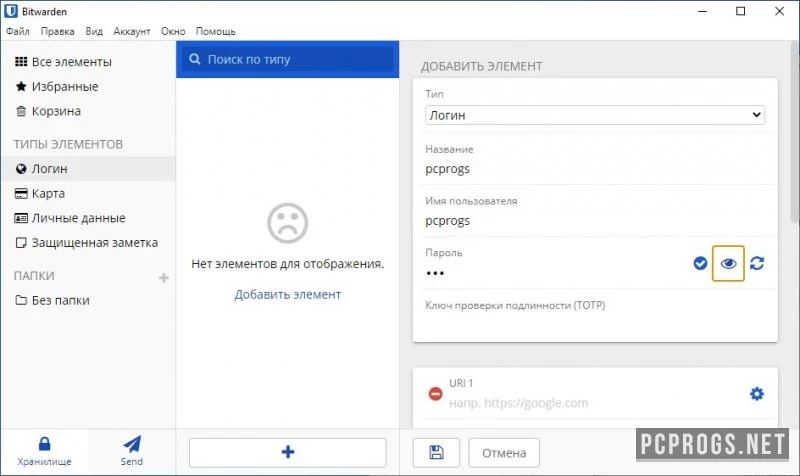Filter by Защищенная заметка type

point(86,243)
